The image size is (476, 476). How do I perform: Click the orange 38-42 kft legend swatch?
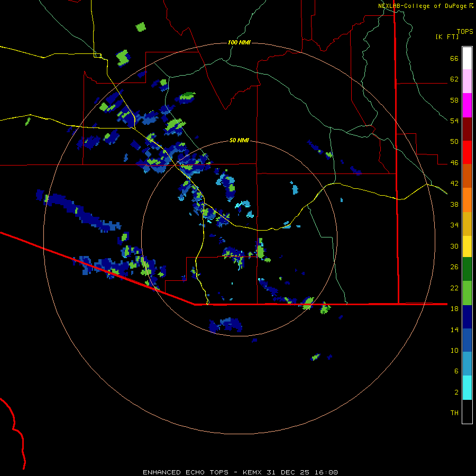coord(467,200)
